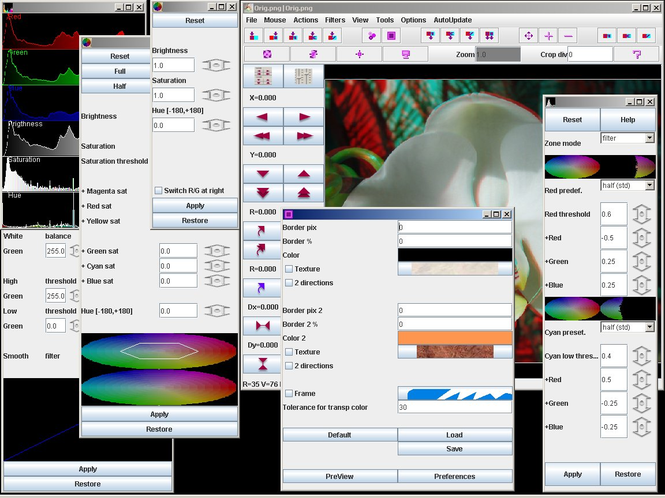This screenshot has height=498, width=665.
Task: Click the question mark help icon
Action: tap(637, 54)
